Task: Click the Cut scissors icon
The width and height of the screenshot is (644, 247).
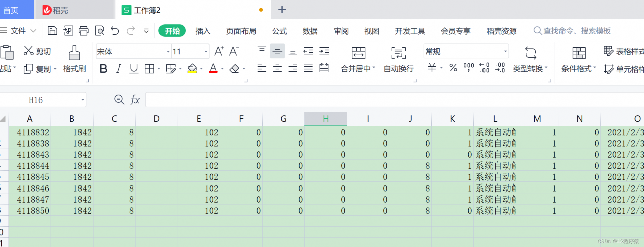Action: (x=28, y=51)
